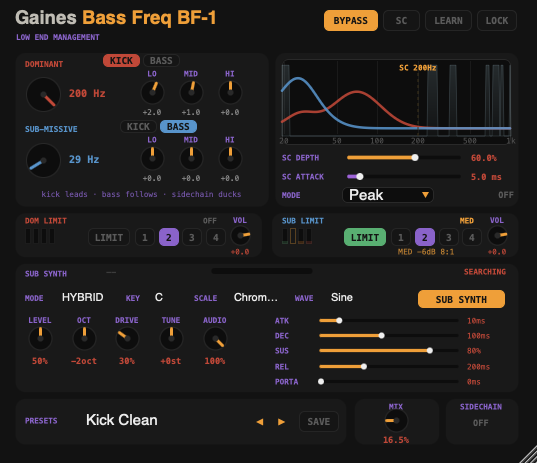Click the DEC envelope slider handle
Viewport: 537px width, 463px height.
[382, 336]
